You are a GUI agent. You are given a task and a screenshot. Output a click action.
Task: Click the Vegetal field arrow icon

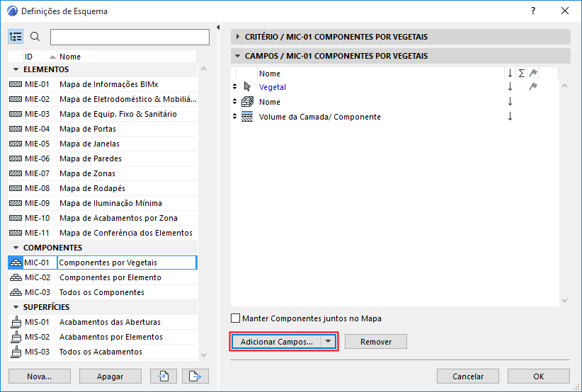pyautogui.click(x=247, y=87)
